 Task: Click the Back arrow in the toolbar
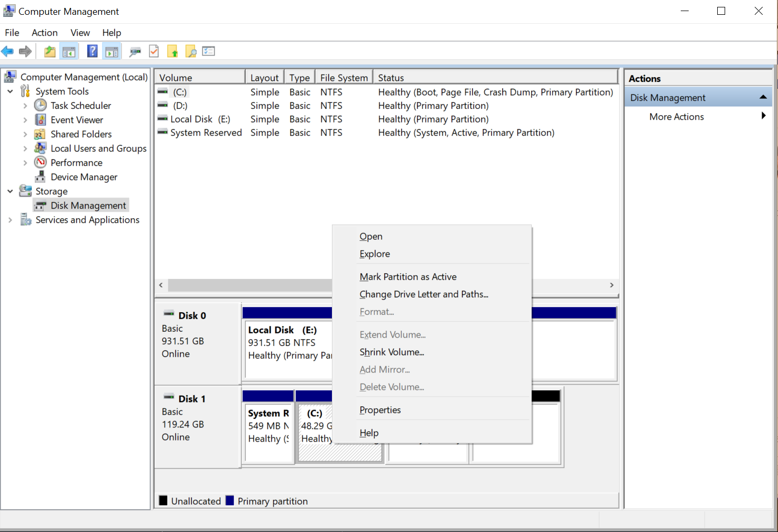point(7,51)
